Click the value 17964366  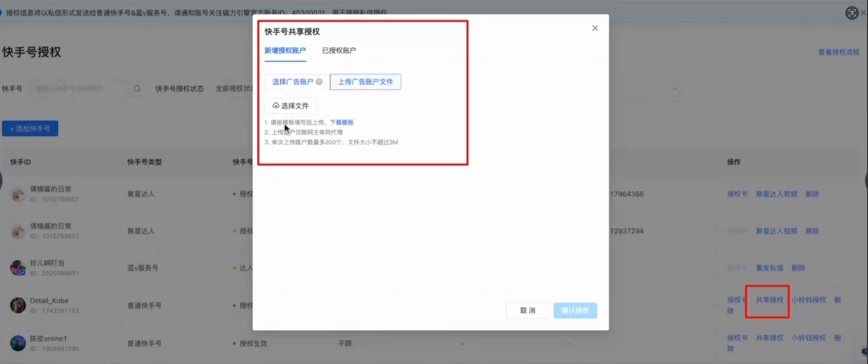[627, 194]
